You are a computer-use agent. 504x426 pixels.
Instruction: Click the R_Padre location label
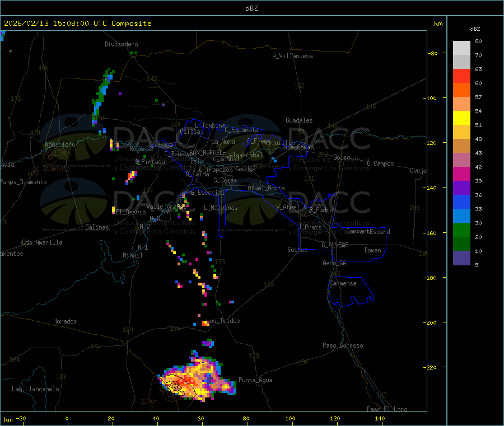(321, 210)
